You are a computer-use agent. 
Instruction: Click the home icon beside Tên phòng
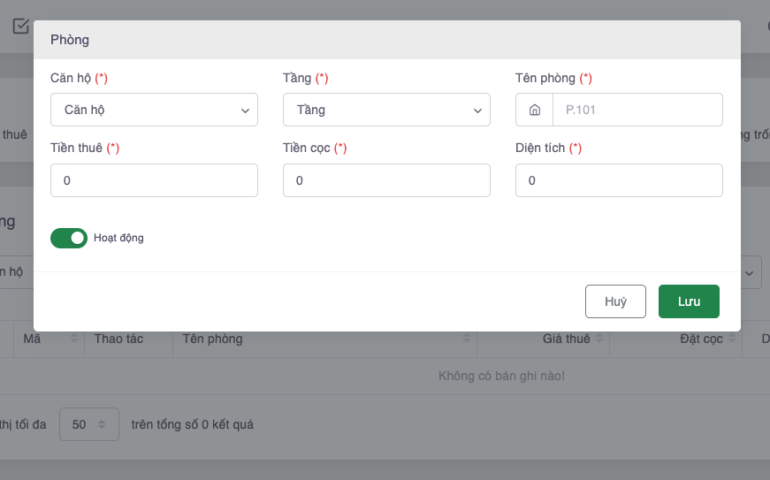pyautogui.click(x=534, y=110)
